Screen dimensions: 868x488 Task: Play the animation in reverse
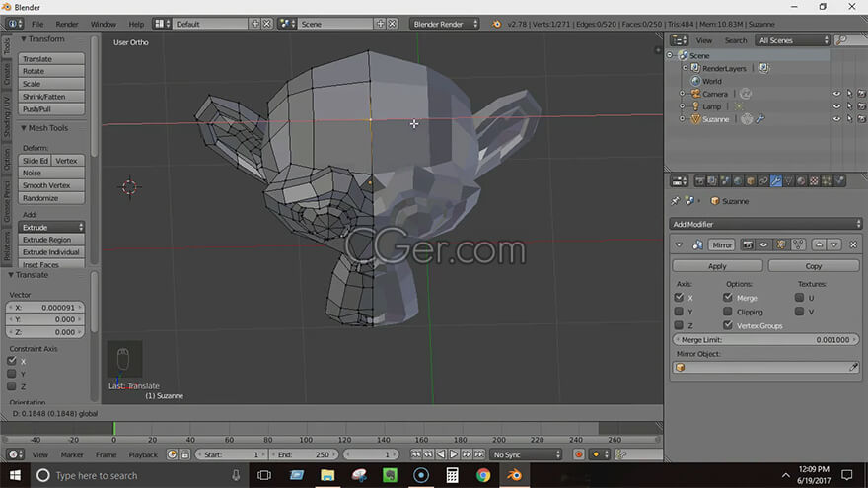pos(441,454)
